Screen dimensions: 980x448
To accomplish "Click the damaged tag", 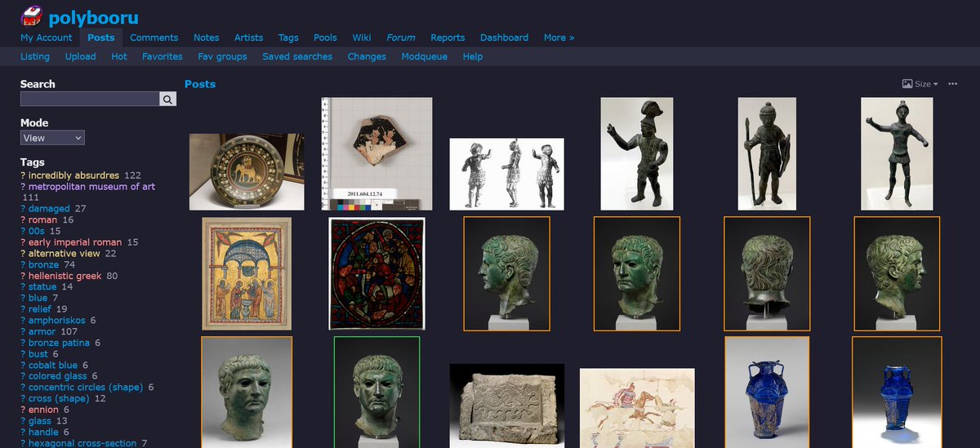I will tap(49, 209).
